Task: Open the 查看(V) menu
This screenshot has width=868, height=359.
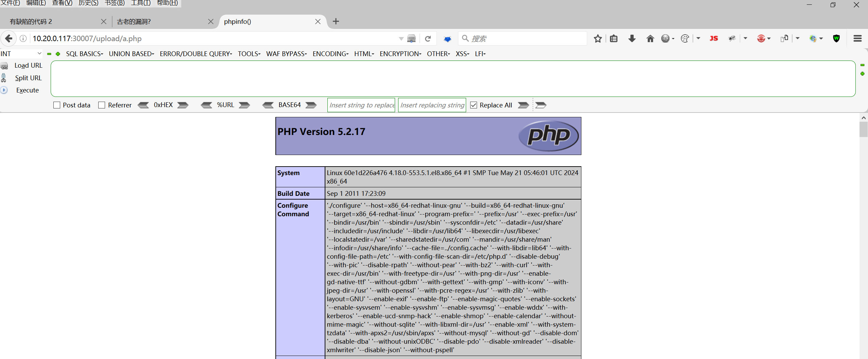Action: pyautogui.click(x=62, y=3)
